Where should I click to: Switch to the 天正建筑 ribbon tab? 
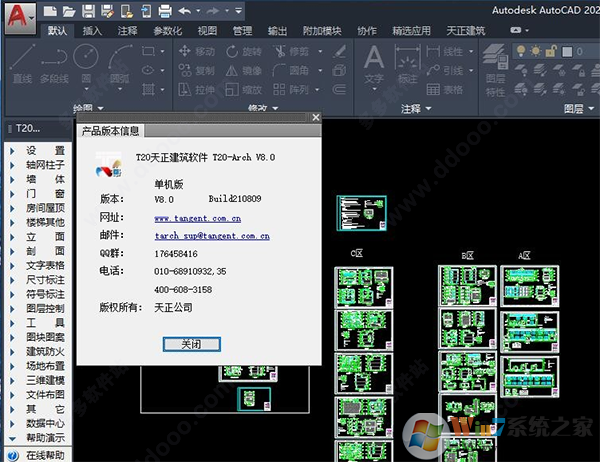coord(466,31)
